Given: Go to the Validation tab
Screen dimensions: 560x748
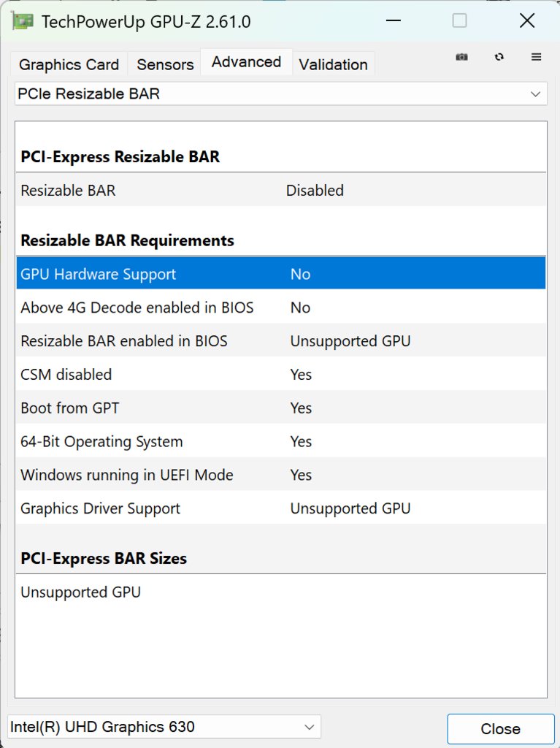Looking at the screenshot, I should pyautogui.click(x=333, y=64).
